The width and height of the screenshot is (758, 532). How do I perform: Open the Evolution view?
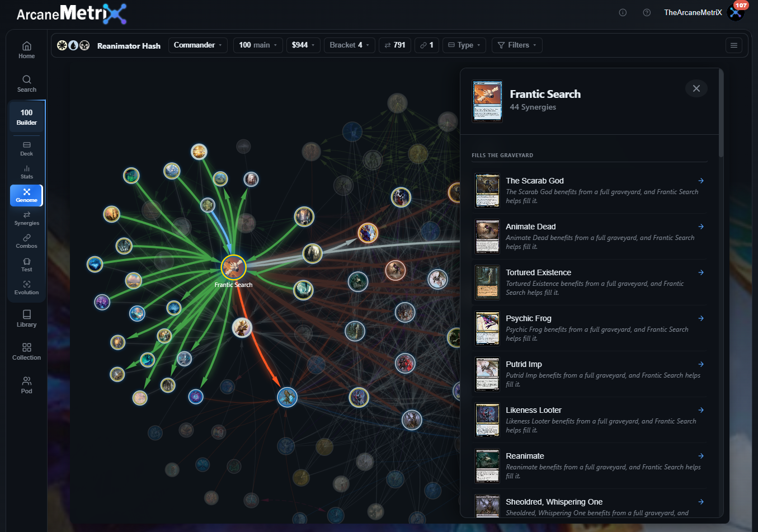[26, 288]
